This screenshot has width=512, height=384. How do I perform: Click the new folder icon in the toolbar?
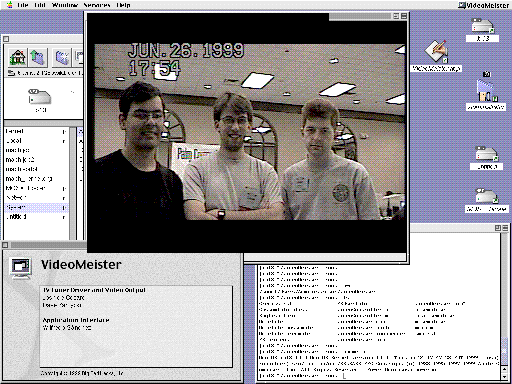tap(61, 57)
